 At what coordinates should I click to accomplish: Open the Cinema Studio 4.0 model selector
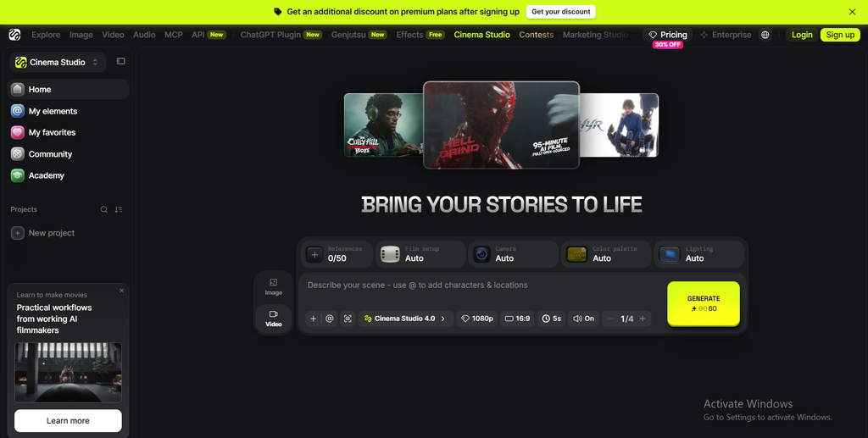click(406, 319)
